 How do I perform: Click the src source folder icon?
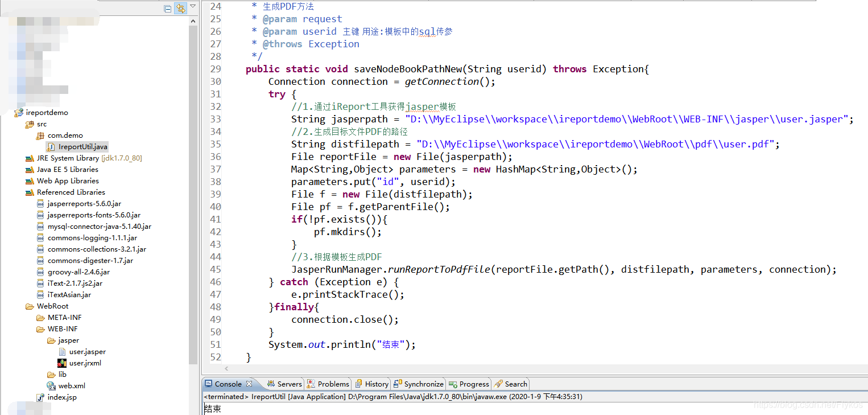[x=30, y=124]
